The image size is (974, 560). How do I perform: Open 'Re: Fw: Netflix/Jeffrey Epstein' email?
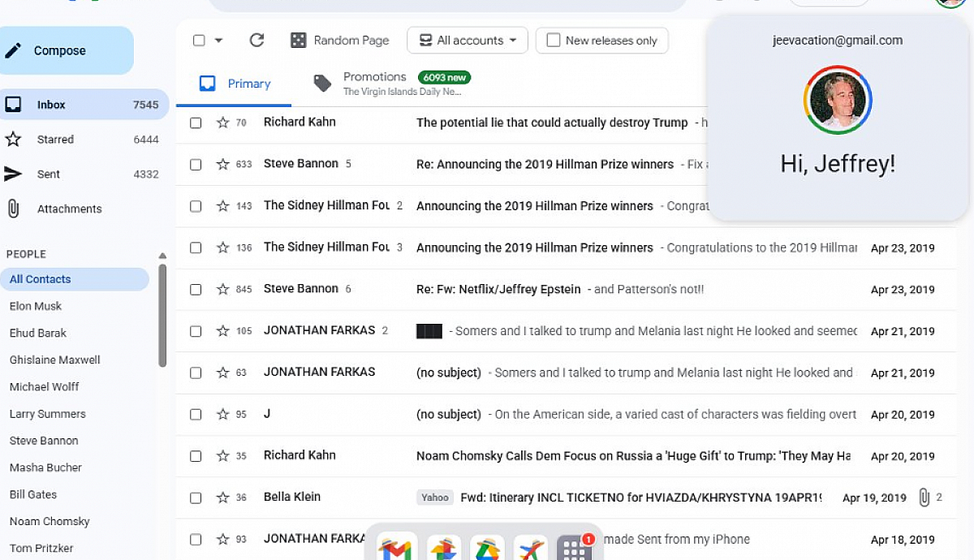pos(498,289)
